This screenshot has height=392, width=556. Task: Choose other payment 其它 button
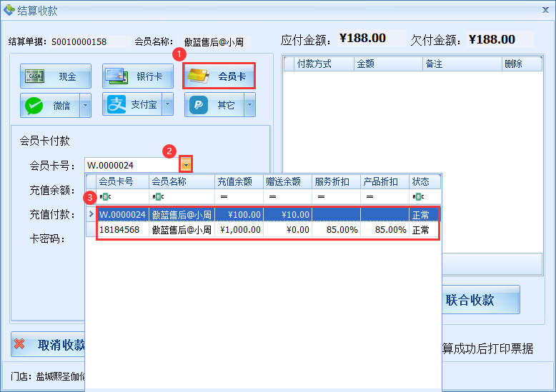pos(214,105)
